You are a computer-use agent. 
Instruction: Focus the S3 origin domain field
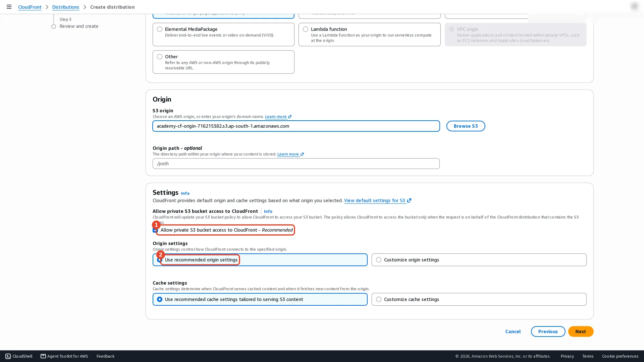[296, 126]
